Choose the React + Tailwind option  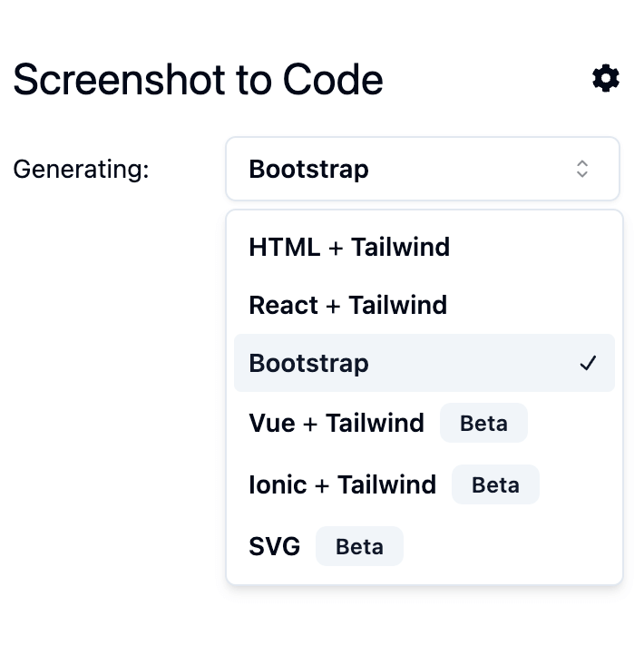(x=347, y=305)
